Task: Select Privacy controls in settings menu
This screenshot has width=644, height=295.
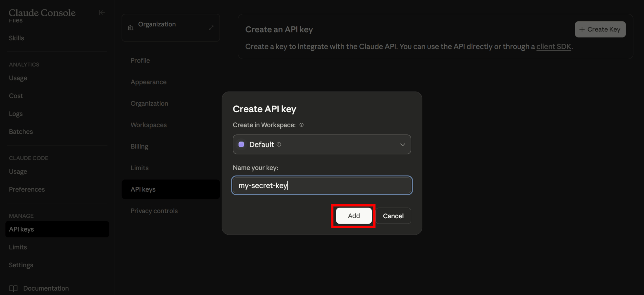Action: 154,211
